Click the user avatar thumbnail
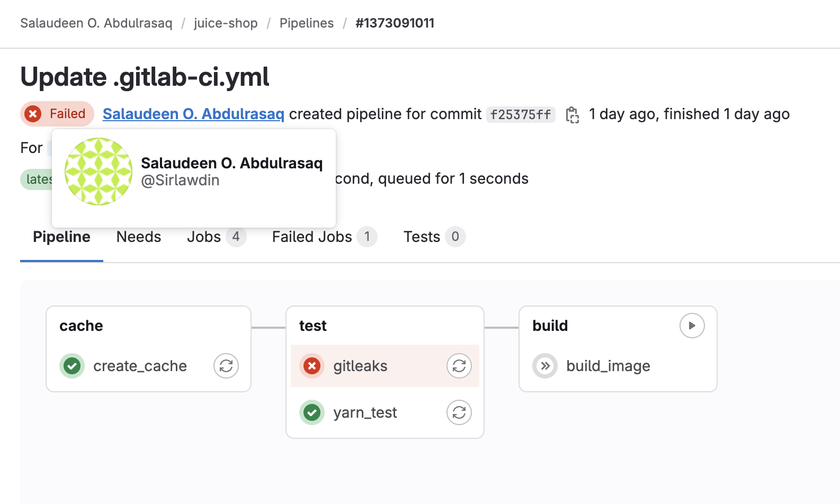840x504 pixels. coord(99,172)
